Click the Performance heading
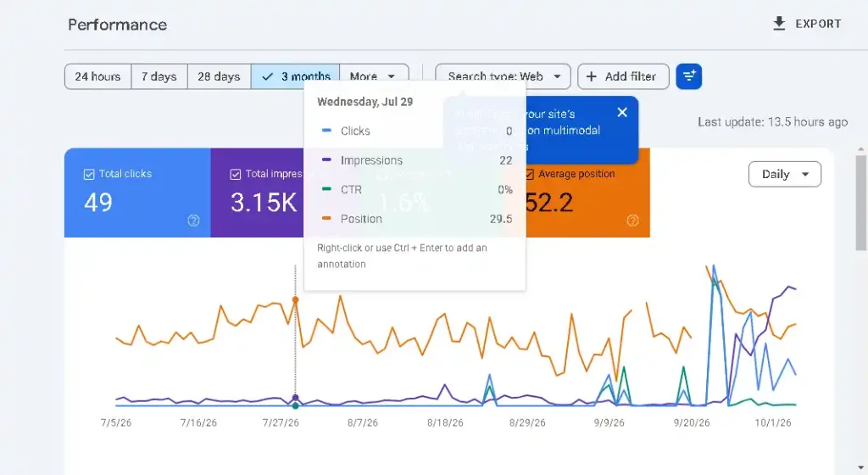This screenshot has height=475, width=868. (x=117, y=25)
